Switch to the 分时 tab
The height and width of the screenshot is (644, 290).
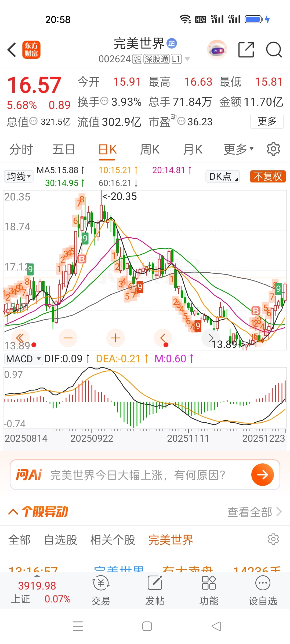(21, 149)
